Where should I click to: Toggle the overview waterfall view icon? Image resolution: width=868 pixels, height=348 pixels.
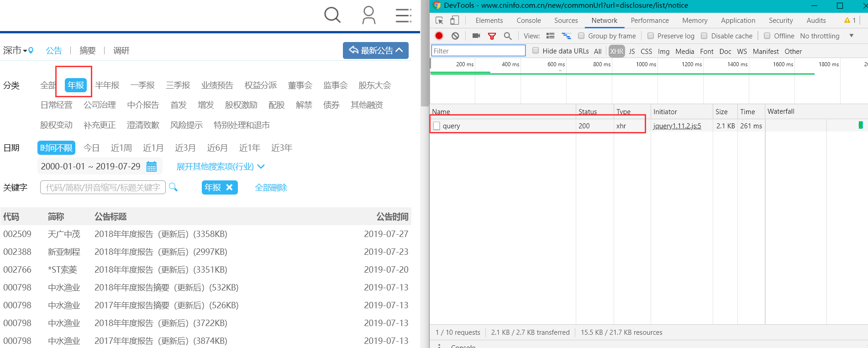pyautogui.click(x=566, y=36)
